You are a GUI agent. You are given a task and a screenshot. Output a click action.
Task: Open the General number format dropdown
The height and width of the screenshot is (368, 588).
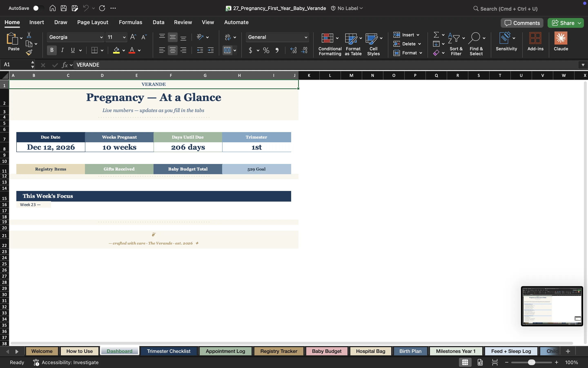306,37
